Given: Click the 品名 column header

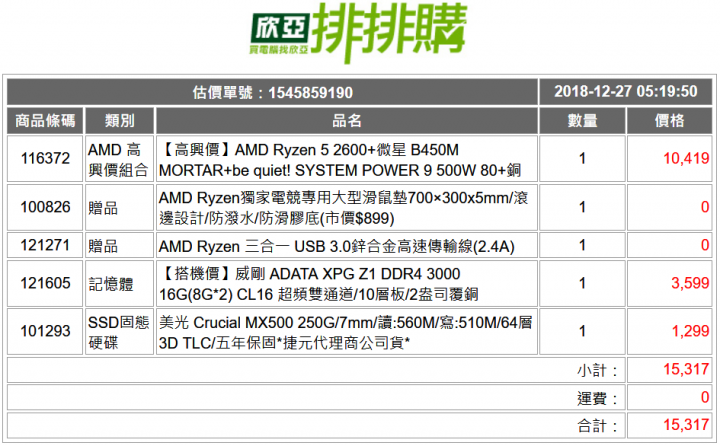Looking at the screenshot, I should tap(347, 121).
